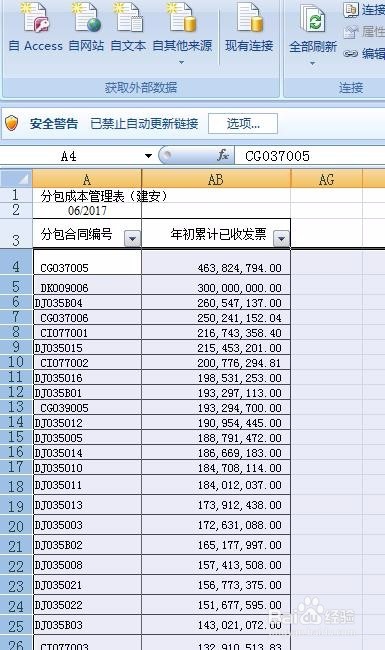Open filter dropdown for 年初累计已收发票

click(x=281, y=239)
